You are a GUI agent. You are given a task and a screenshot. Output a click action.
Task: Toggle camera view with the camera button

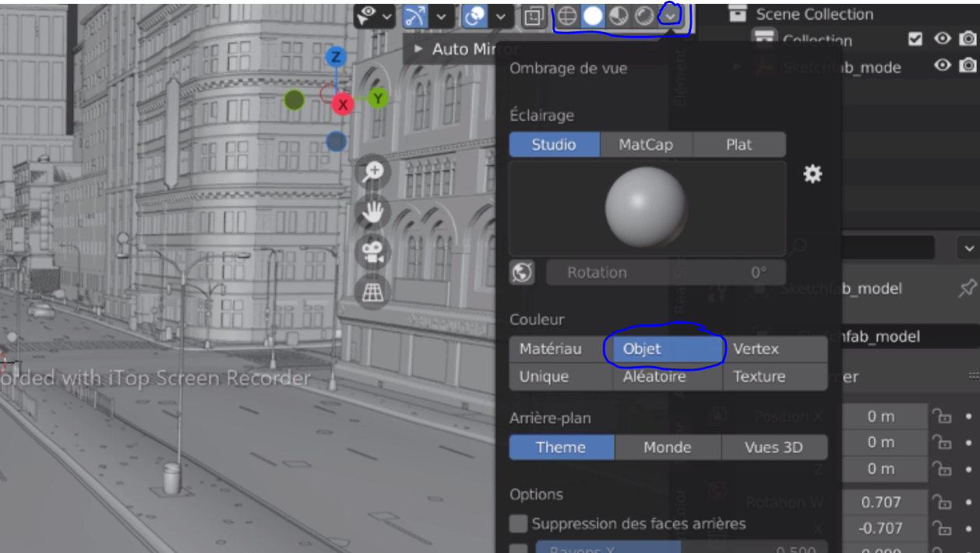point(374,252)
